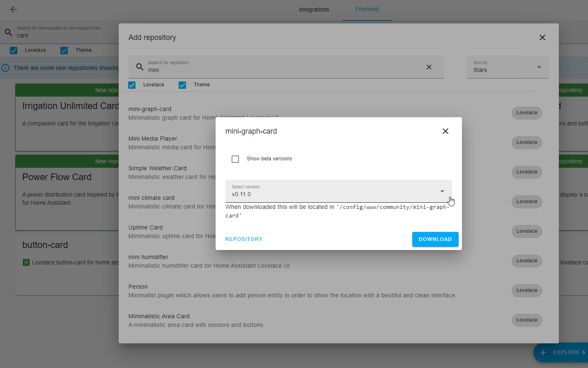Click the info icon in notification bar
Screen dimensions: 588x368
pos(5,68)
